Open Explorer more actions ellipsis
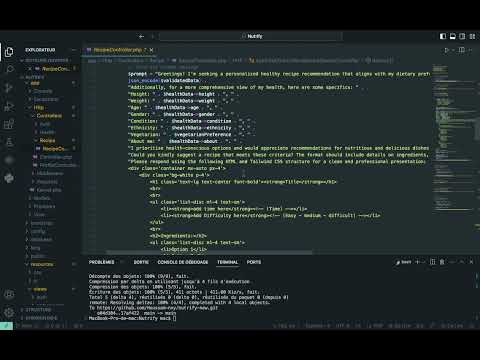The height and width of the screenshot is (360, 480). click(74, 50)
